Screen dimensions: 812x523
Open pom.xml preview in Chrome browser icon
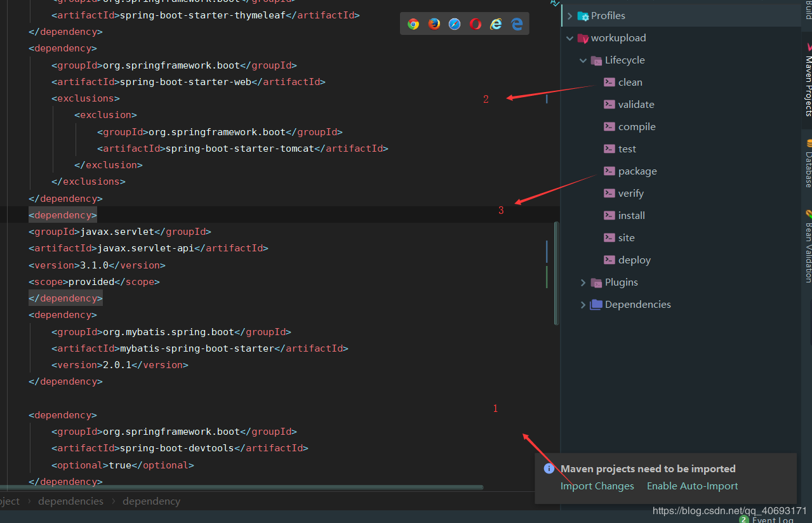(413, 24)
